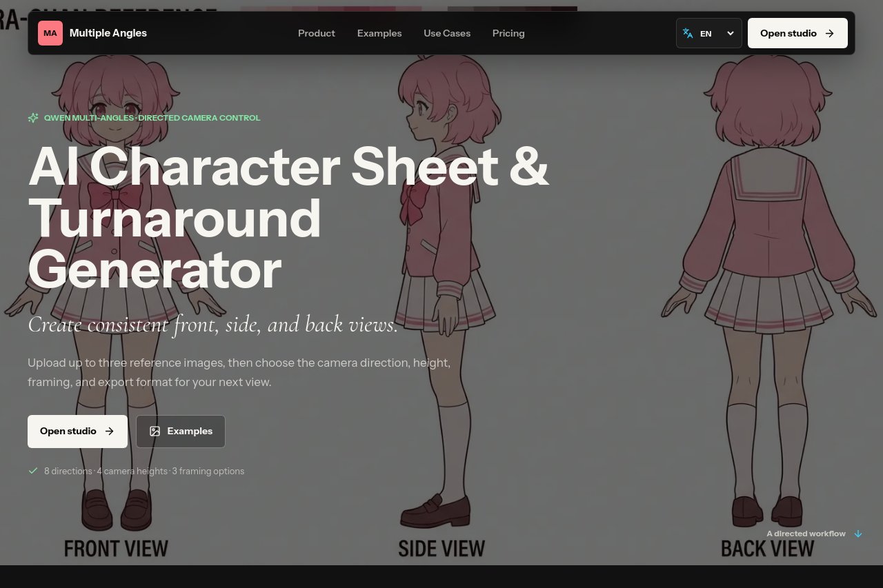
Task: Click the sparkle icon beside Qwen Multi-Angles
Action: coord(33,118)
